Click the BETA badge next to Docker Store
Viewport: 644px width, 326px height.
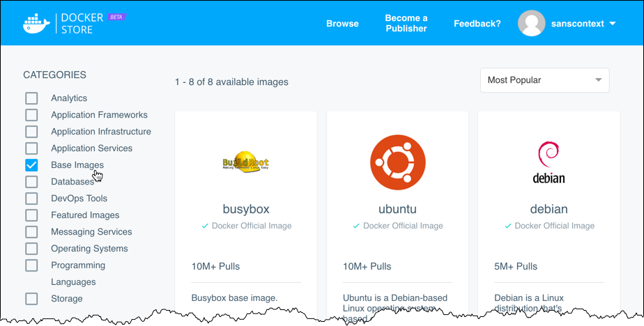pyautogui.click(x=116, y=15)
